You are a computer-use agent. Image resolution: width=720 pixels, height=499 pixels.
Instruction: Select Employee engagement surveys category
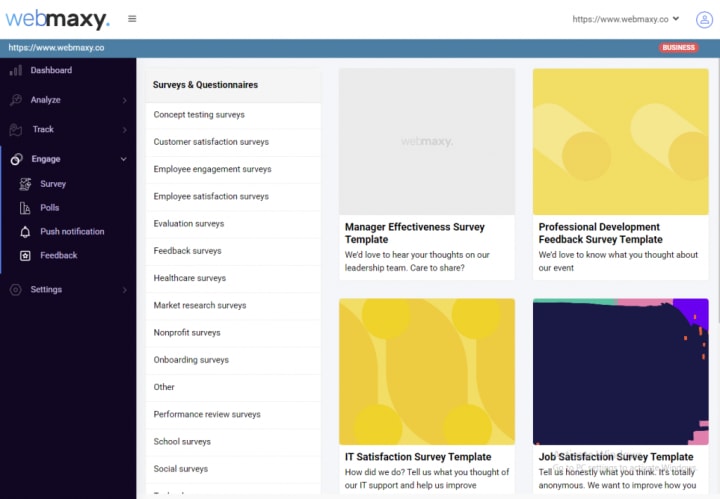[x=233, y=169]
